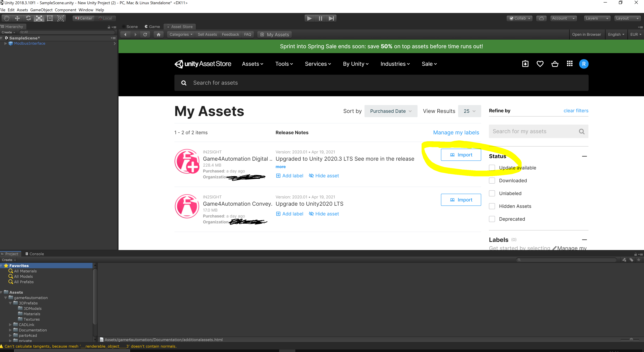
Task: Open the Window menu
Action: point(86,10)
